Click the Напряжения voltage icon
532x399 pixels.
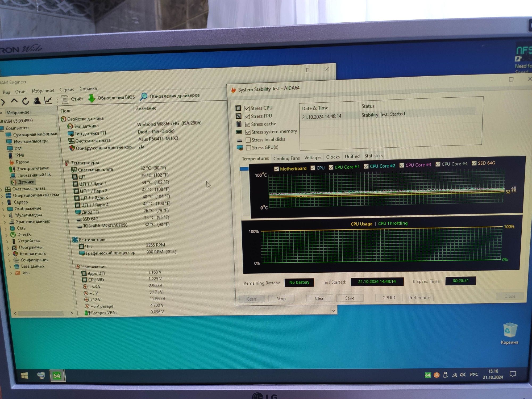pos(78,267)
